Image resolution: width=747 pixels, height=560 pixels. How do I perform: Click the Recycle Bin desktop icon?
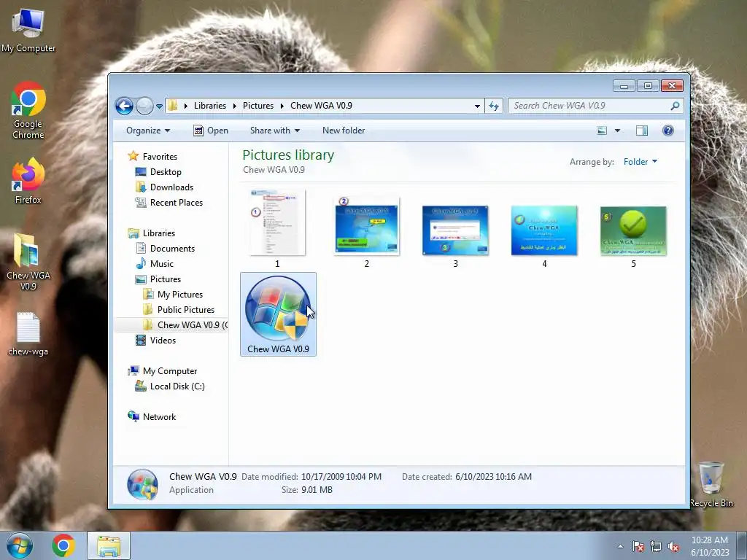tap(711, 484)
